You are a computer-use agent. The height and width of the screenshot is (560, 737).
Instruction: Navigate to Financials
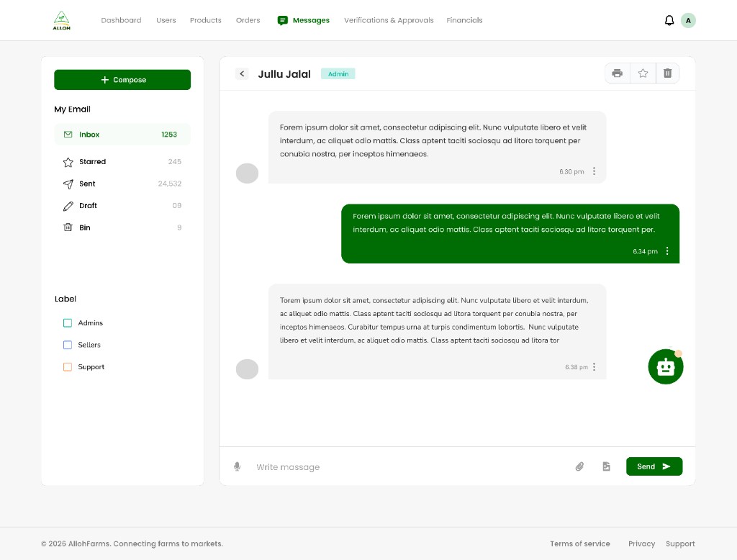pyautogui.click(x=464, y=20)
